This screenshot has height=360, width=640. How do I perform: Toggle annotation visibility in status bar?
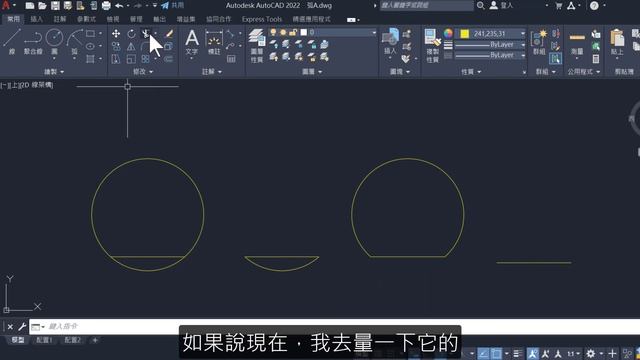point(532,353)
